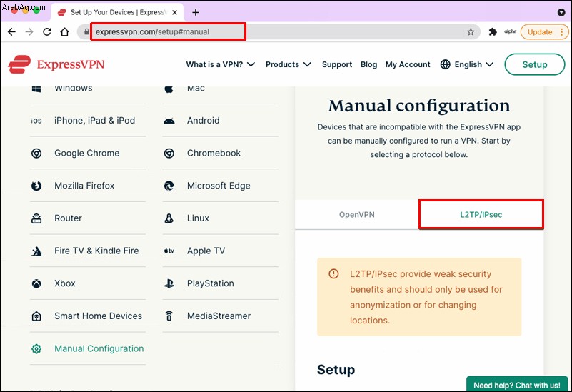
Task: Click the warning icon in L2TP notice
Action: tap(333, 273)
